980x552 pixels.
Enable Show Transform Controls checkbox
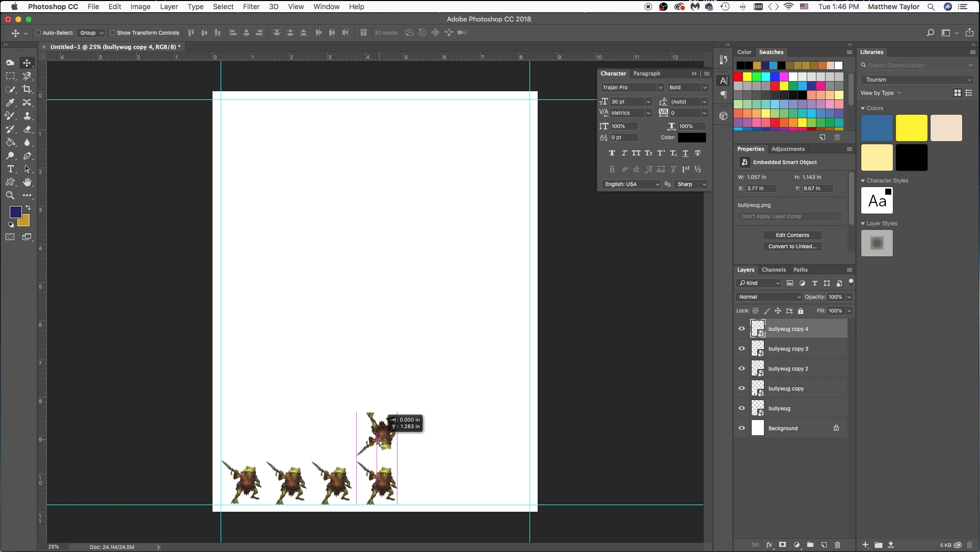[113, 33]
